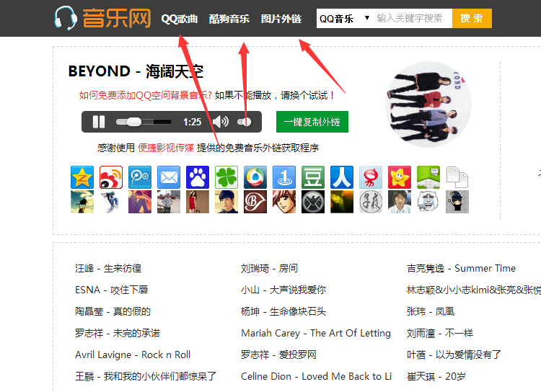Open the woman in red dress avatar
This screenshot has width=541, height=392.
click(198, 202)
